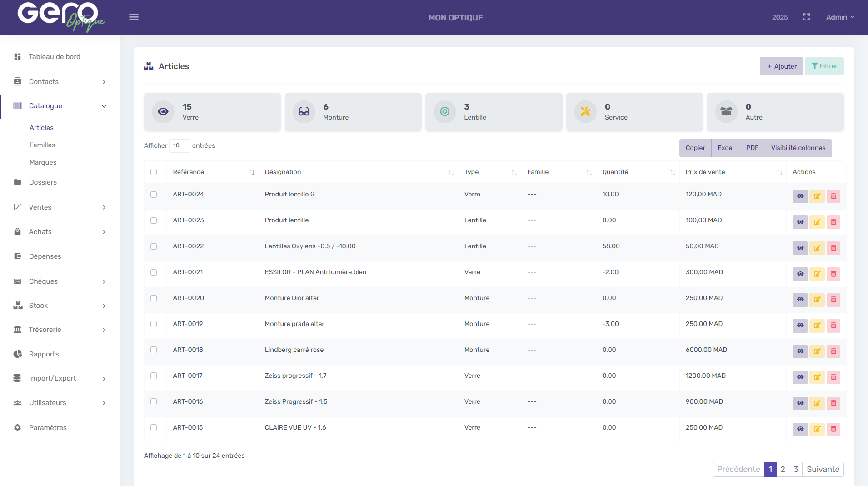Check the checkbox for row ART-0021
868x486 pixels.
click(154, 272)
